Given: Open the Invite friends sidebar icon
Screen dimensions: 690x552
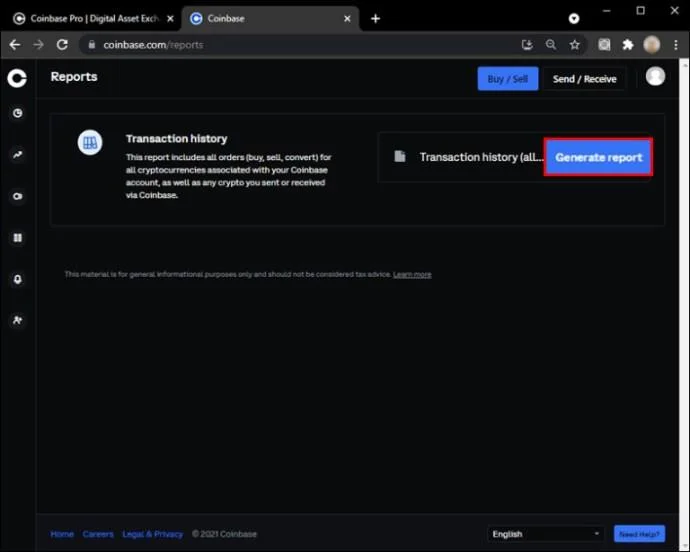Looking at the screenshot, I should pos(18,320).
